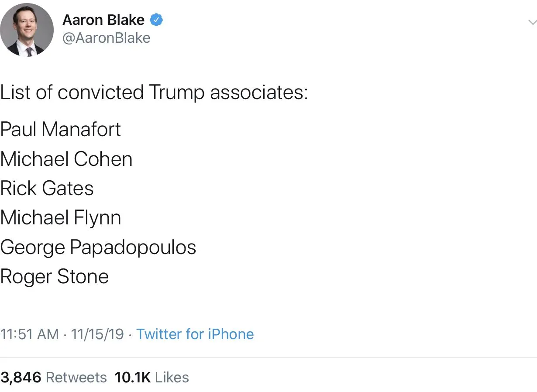Click the word Trump in tweet heading
Screen dimensions: 537x392
click(176, 93)
